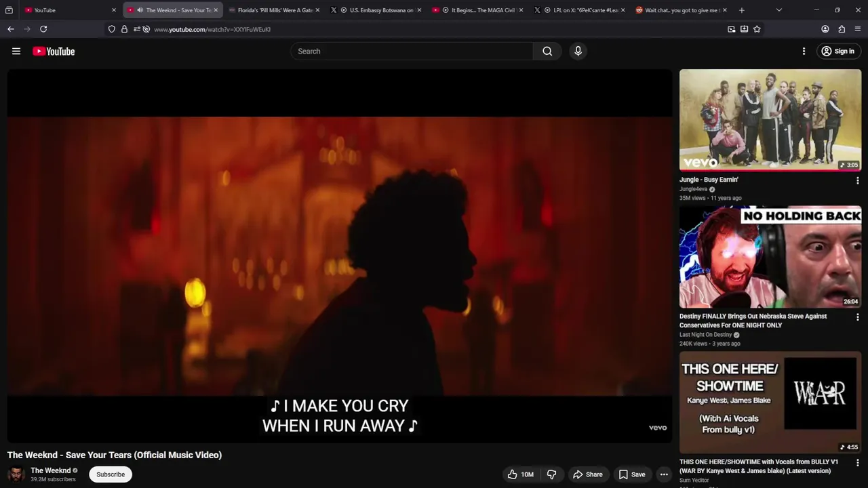This screenshot has height=488, width=868.
Task: Click the vevo watermark on the video
Action: 658,428
